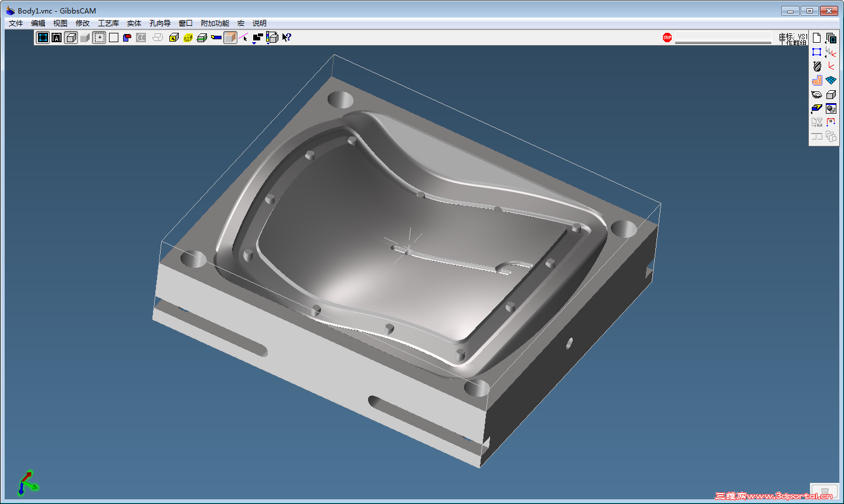The height and width of the screenshot is (504, 844).
Task: Open the 视图 menu
Action: pyautogui.click(x=60, y=23)
